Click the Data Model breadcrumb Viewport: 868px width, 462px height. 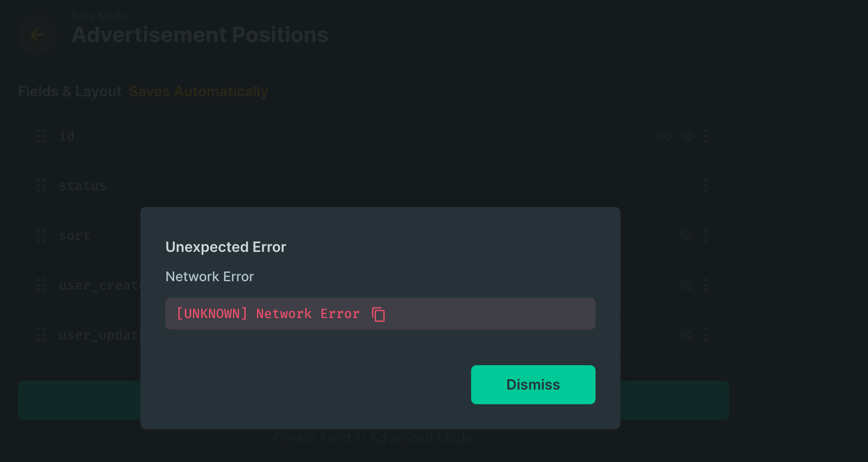100,16
